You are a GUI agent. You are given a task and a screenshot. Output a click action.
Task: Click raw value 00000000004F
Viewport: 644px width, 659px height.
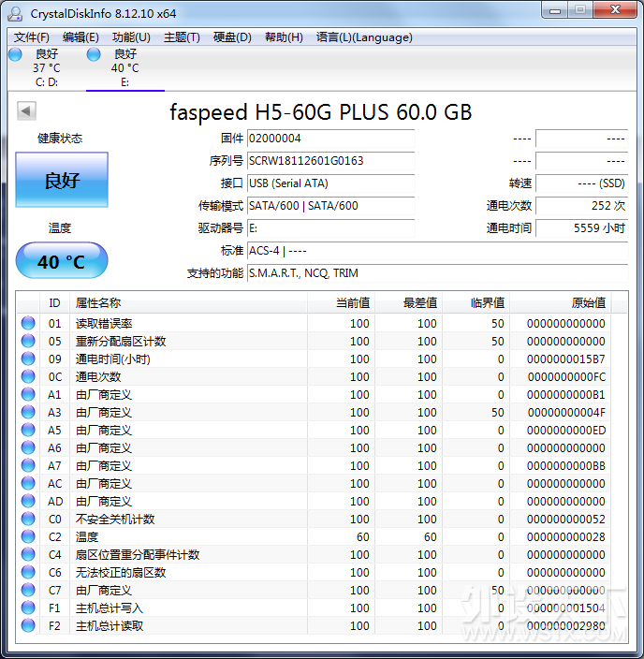(x=565, y=413)
